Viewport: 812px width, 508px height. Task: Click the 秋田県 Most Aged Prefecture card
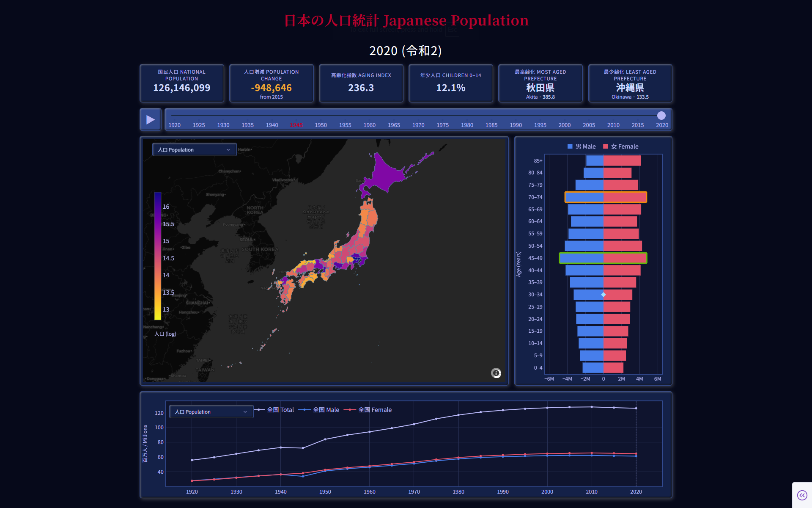pyautogui.click(x=540, y=83)
